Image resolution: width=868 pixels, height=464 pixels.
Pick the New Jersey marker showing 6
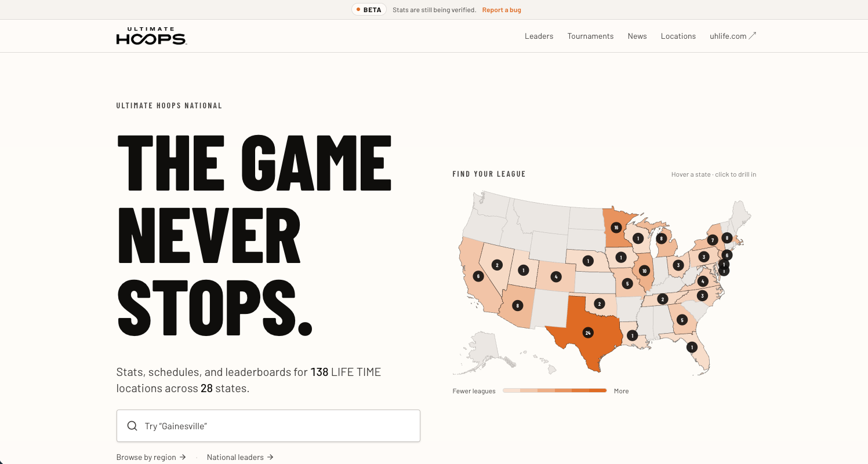(727, 255)
